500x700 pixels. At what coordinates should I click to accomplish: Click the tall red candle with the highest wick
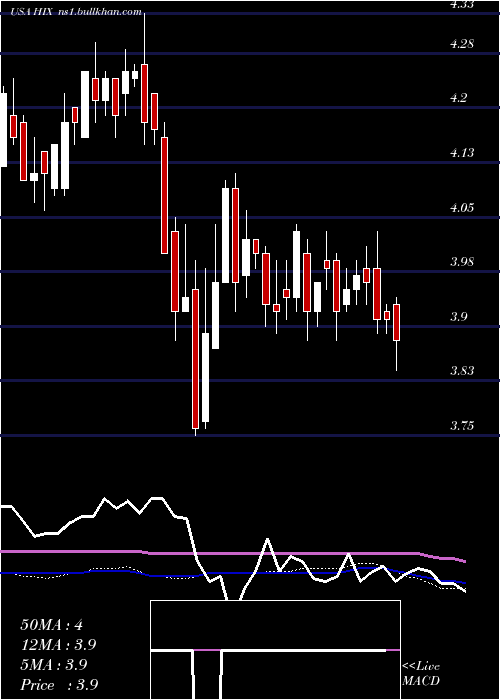click(144, 93)
